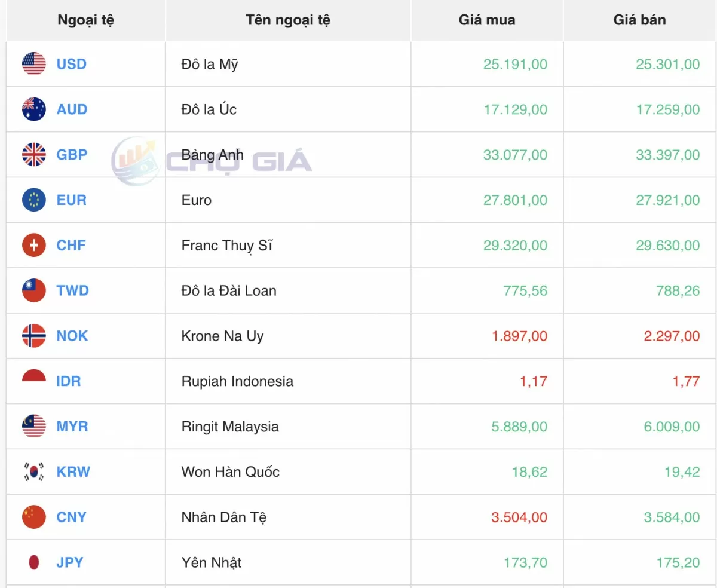This screenshot has width=717, height=588.
Task: Click the European Union flag icon
Action: click(34, 200)
